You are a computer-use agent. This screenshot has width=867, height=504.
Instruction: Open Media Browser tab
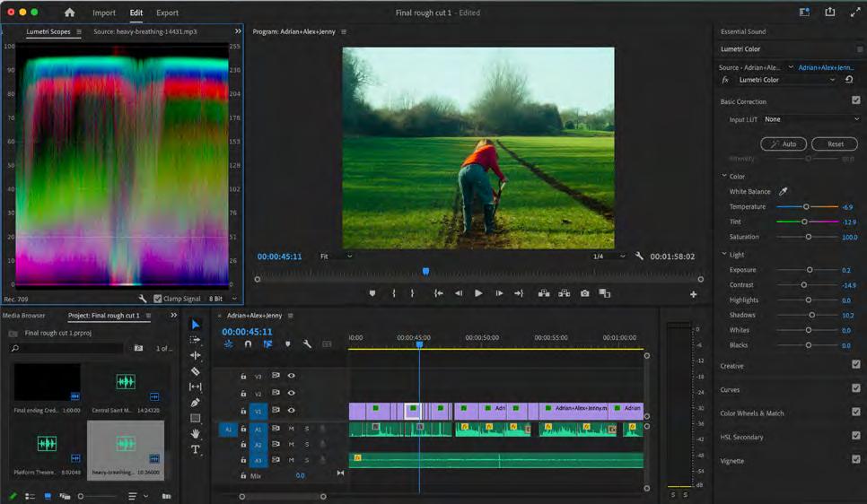(23, 316)
